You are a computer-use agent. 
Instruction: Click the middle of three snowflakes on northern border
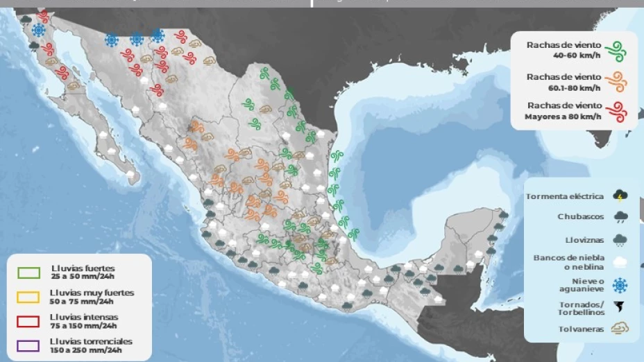(136, 40)
